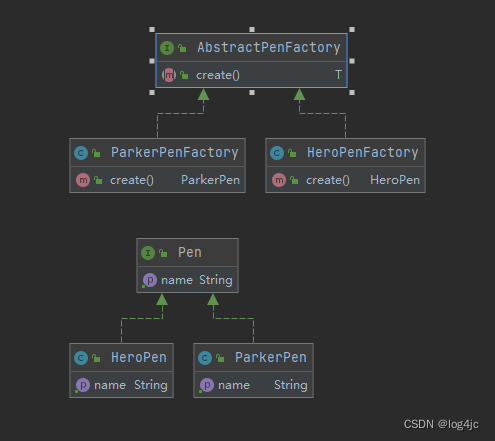The image size is (495, 441).
Task: Click the class icon of HeroPenFactory
Action: coord(277,153)
